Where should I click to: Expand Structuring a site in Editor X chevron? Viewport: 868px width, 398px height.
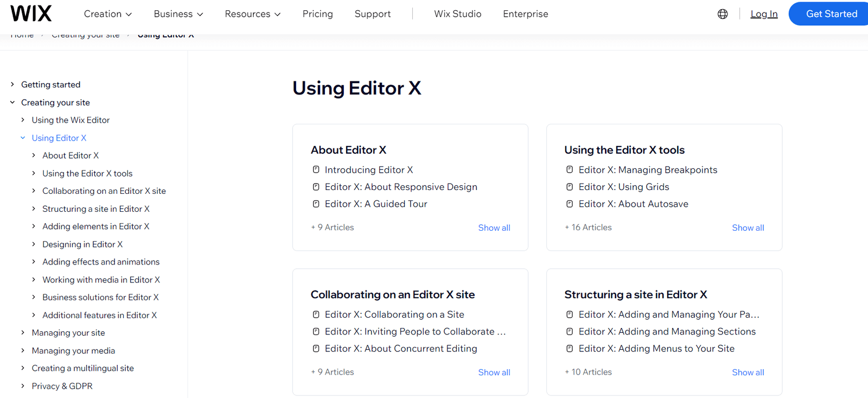[34, 209]
